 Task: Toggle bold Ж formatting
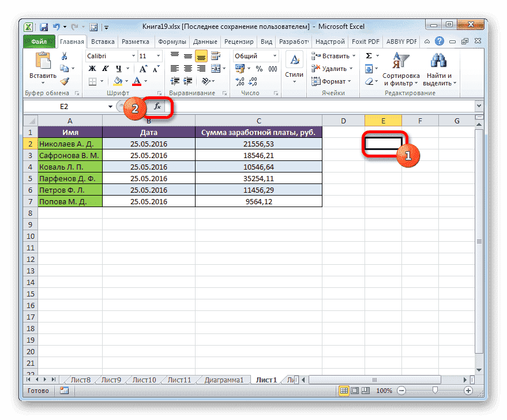(x=91, y=69)
